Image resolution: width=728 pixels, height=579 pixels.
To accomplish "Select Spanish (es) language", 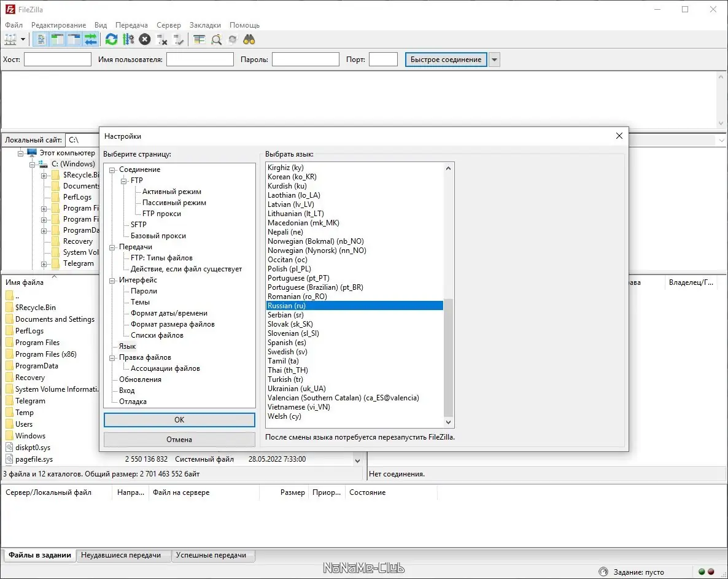I will [287, 343].
